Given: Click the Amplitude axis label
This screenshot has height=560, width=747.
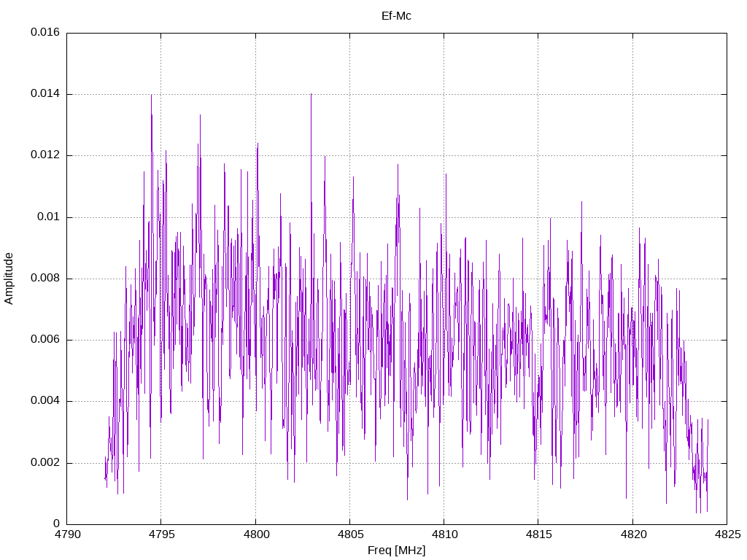Looking at the screenshot, I should pyautogui.click(x=9, y=279).
